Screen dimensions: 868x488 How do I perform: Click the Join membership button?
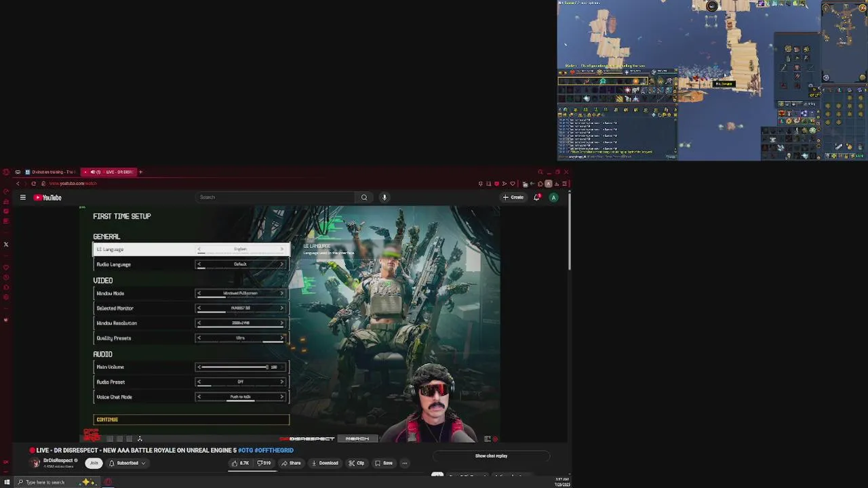tap(94, 463)
